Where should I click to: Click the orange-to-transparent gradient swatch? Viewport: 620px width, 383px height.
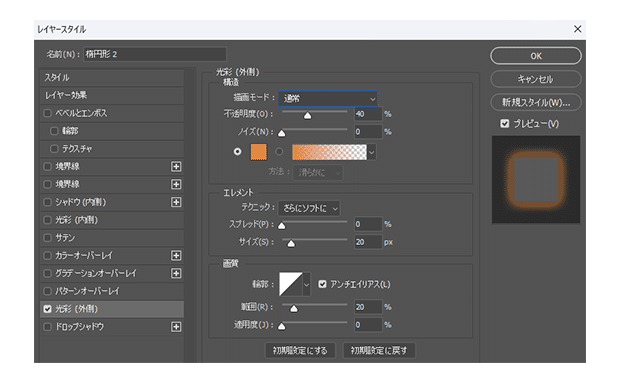[x=329, y=152]
